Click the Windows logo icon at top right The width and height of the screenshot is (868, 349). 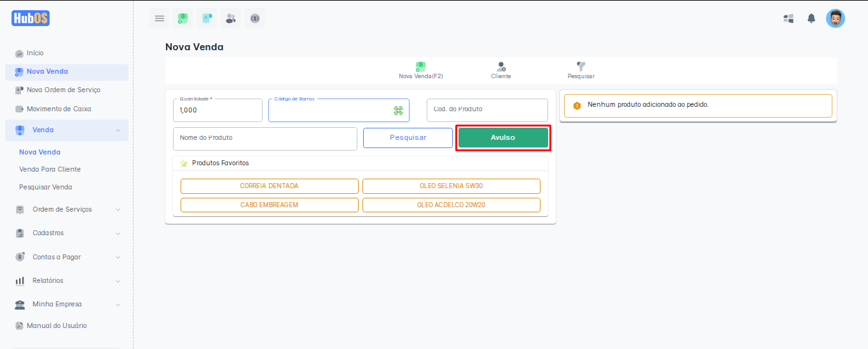(x=789, y=18)
